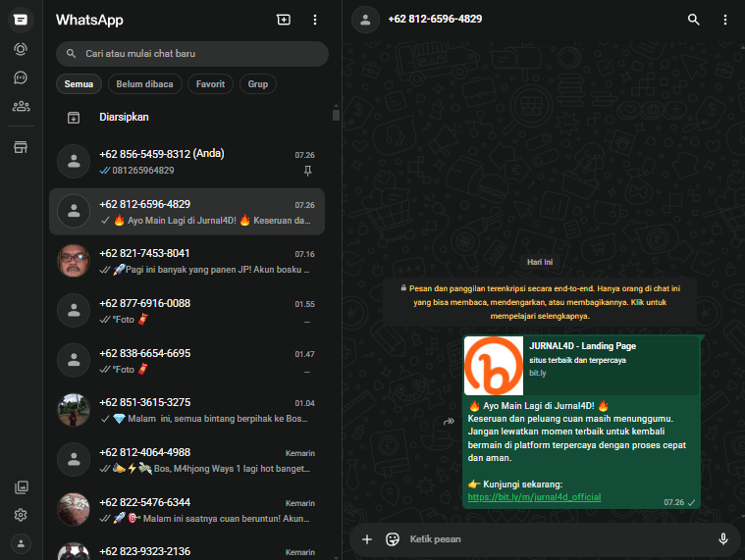Click the '081265964829' message preview
745x560 pixels.
[143, 171]
